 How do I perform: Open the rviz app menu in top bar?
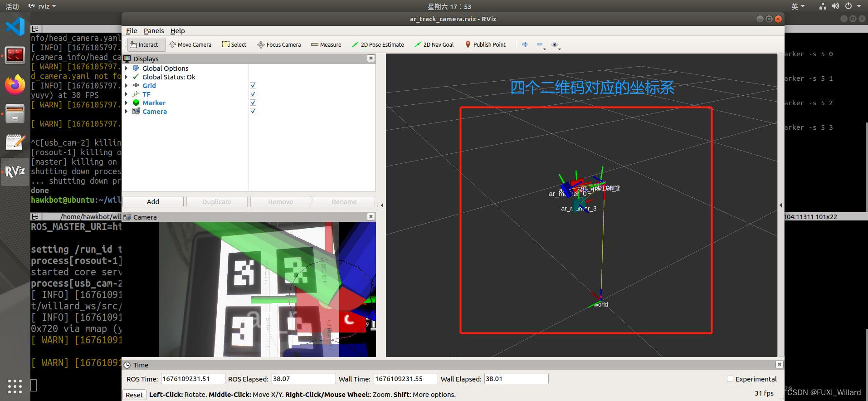click(x=42, y=6)
